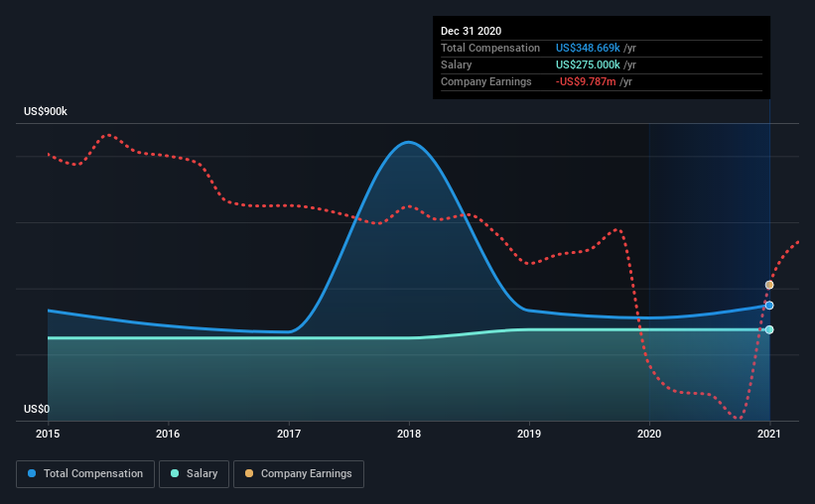Click the blue Total Compensation legend dot

32,473
